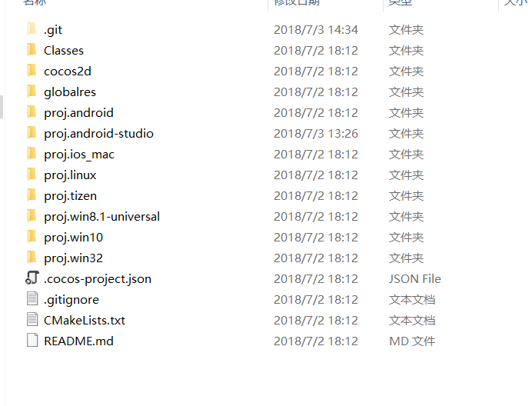Select the cocos2d folder icon

click(32, 71)
